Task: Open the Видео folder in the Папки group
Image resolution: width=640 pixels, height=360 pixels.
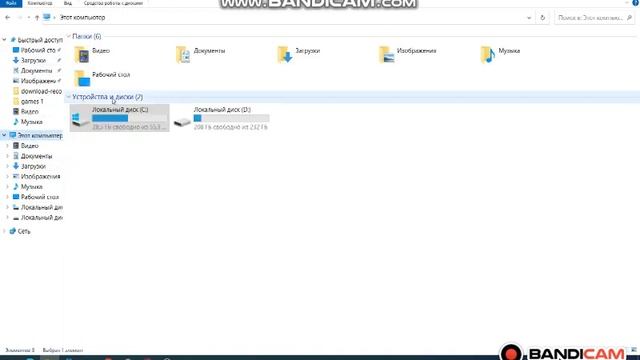Action: tap(92, 54)
